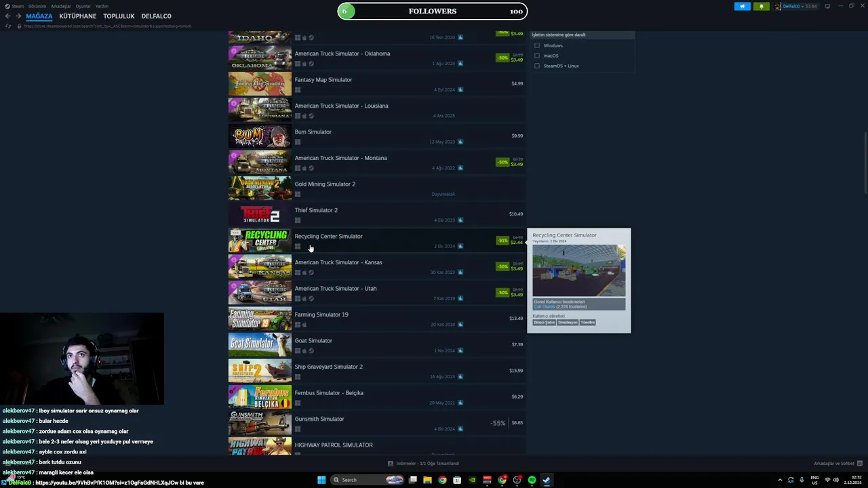Click the $10.49 price of Thief Simulator 2
This screenshot has height=488, width=868.
[x=516, y=214]
